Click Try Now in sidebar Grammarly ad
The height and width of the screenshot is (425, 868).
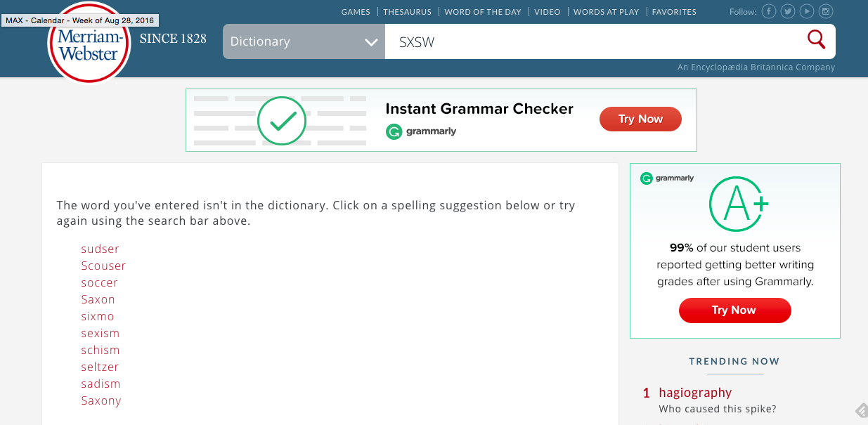[734, 310]
